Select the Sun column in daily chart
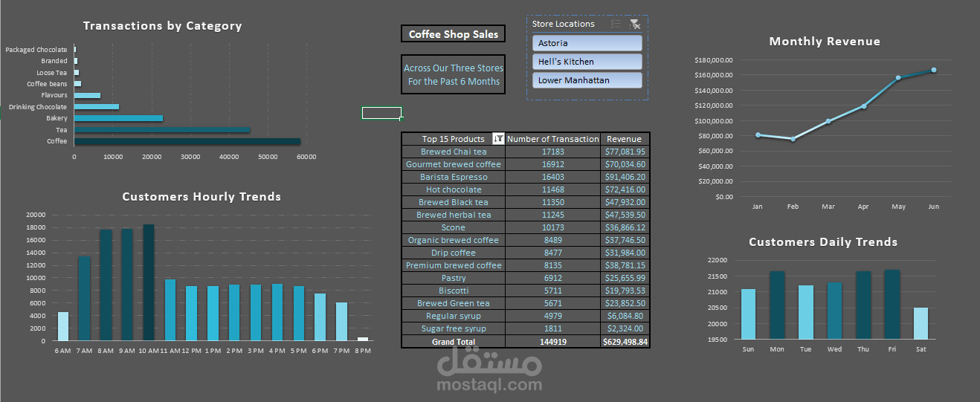The image size is (980, 402). click(749, 314)
